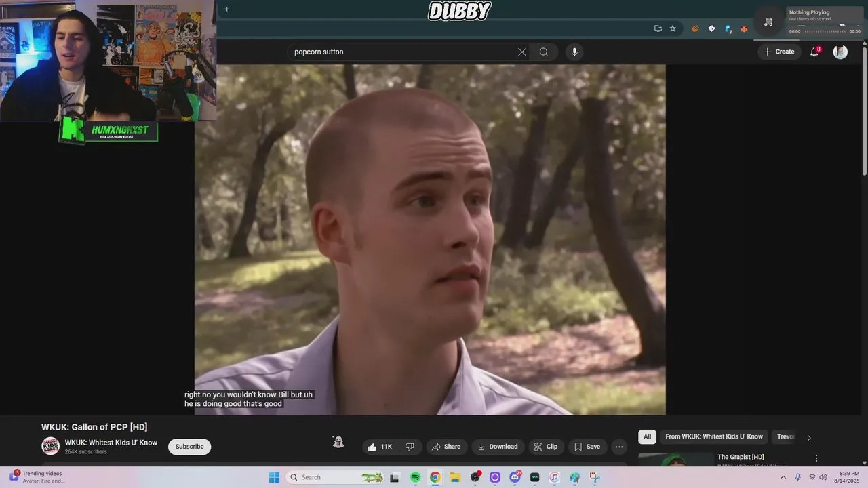
Task: Share the video
Action: pyautogui.click(x=446, y=447)
